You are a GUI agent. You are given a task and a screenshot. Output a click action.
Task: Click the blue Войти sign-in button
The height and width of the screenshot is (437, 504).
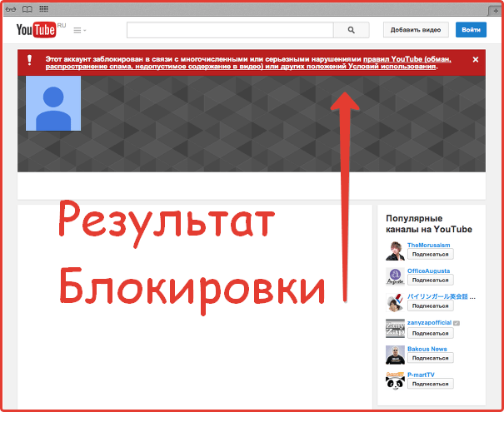(471, 30)
